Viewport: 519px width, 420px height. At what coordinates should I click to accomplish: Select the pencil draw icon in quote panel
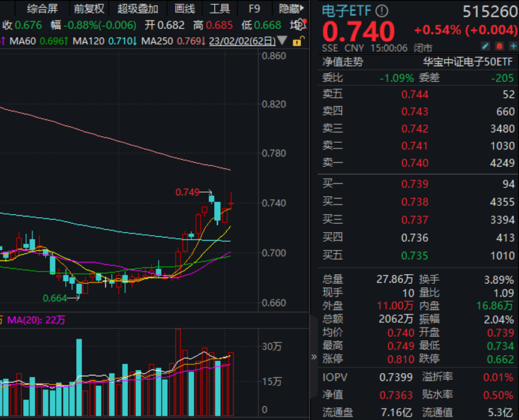click(485, 45)
